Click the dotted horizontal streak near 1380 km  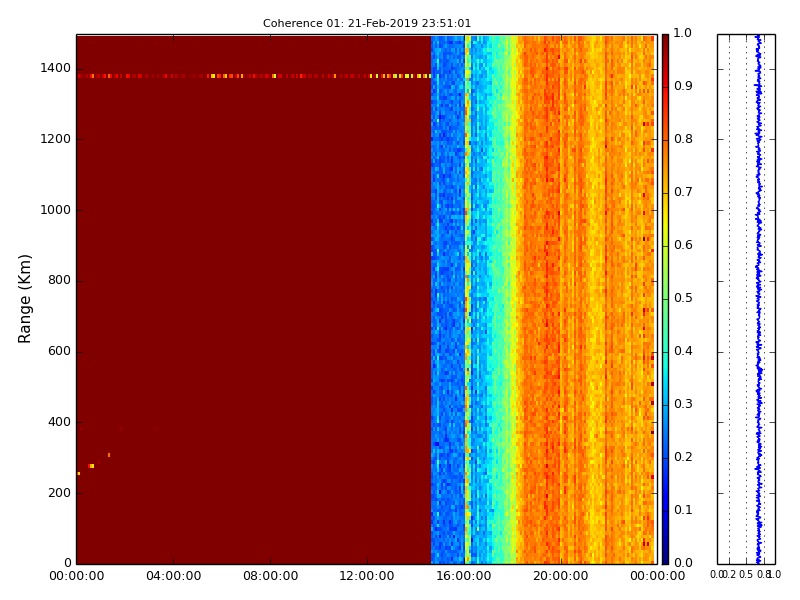click(254, 76)
